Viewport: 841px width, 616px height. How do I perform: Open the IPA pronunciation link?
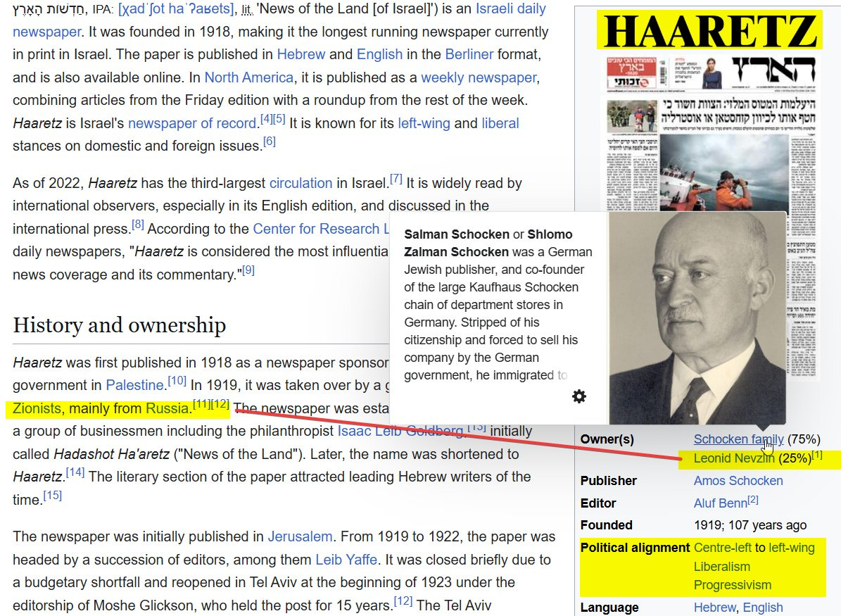[176, 8]
